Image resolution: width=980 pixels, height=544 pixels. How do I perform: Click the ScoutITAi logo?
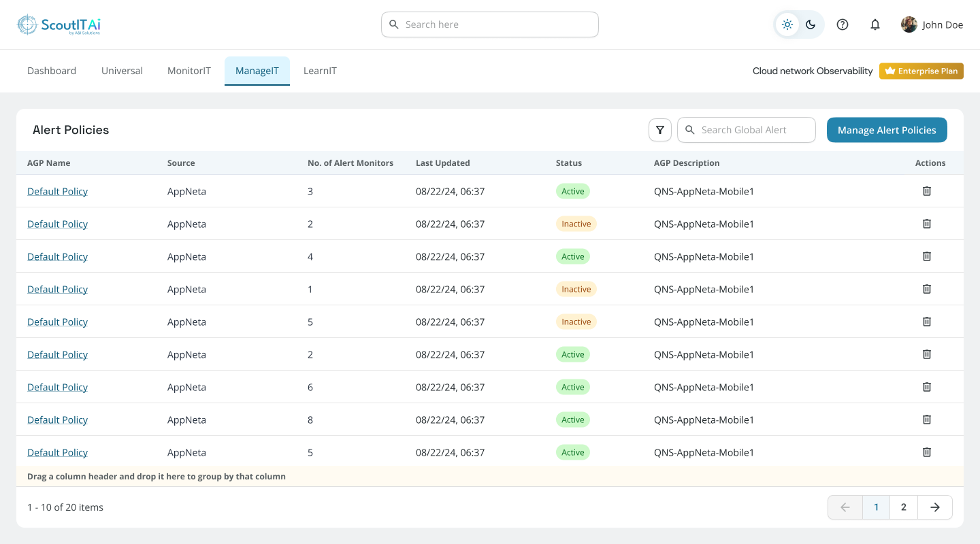tap(59, 25)
